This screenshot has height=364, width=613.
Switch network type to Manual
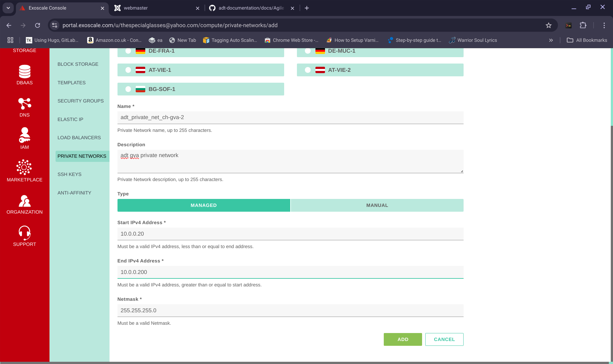(377, 205)
